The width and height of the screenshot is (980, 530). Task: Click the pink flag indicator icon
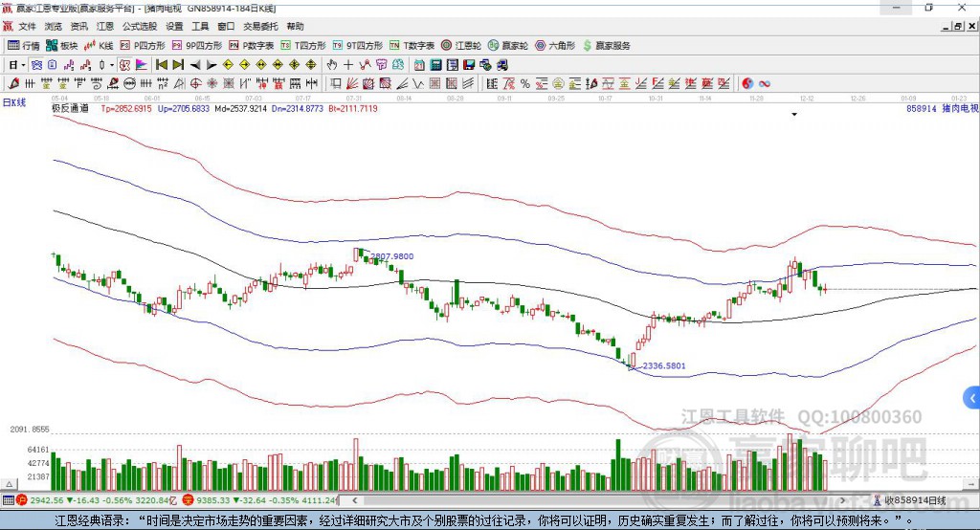point(142,65)
